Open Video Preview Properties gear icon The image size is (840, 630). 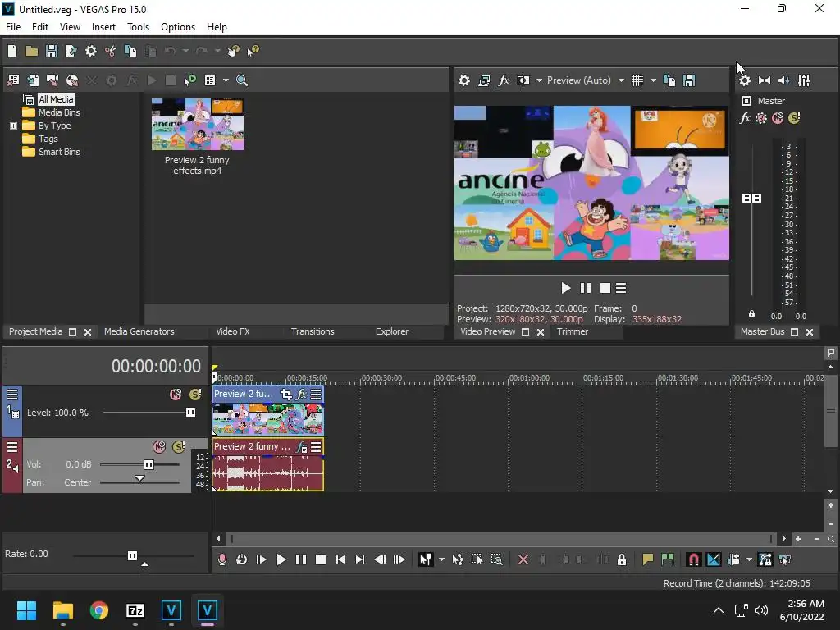pos(464,80)
